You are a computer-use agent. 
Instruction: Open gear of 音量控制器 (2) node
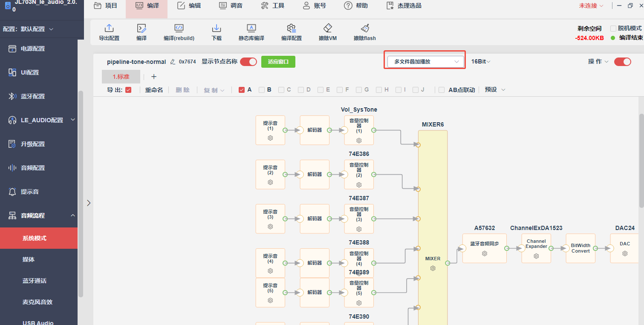click(x=359, y=185)
